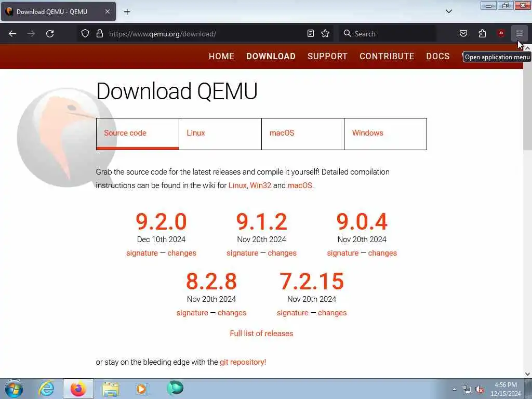
Task: Open the macOS wiki link in paragraph
Action: pyautogui.click(x=300, y=185)
